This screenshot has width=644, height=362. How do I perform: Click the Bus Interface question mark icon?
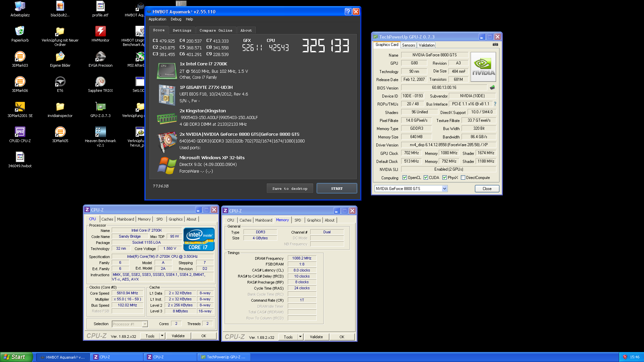pos(495,104)
